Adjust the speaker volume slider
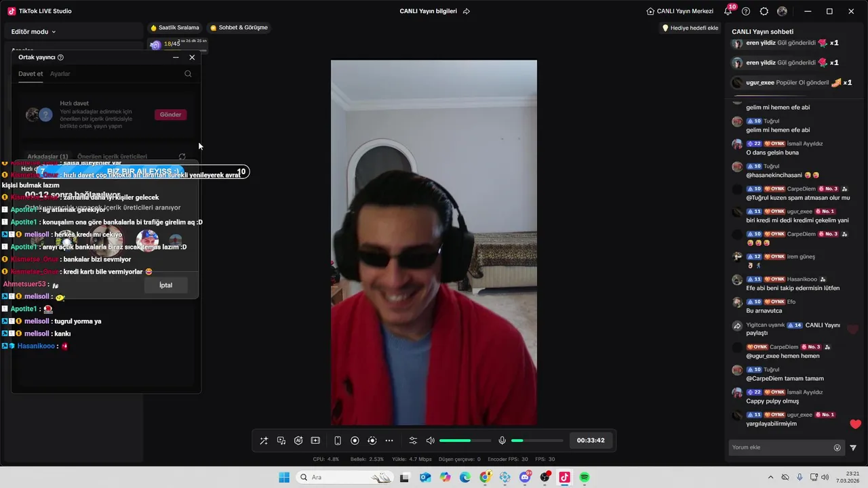The width and height of the screenshot is (868, 488). pyautogui.click(x=465, y=441)
